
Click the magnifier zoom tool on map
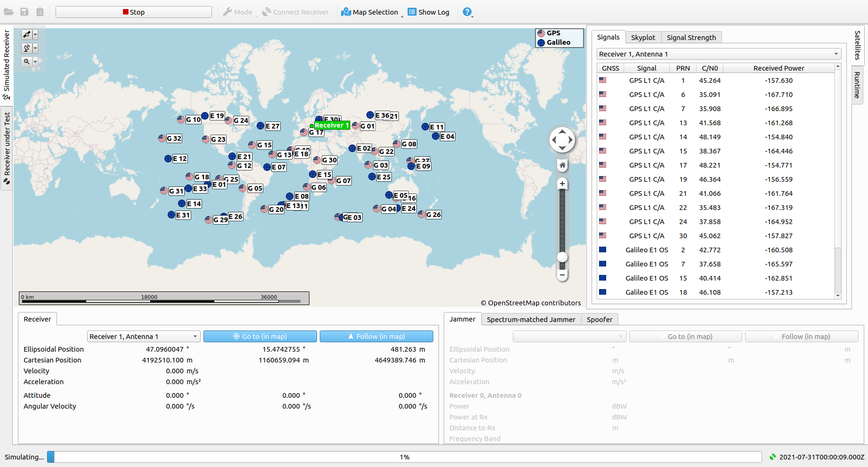[x=27, y=61]
